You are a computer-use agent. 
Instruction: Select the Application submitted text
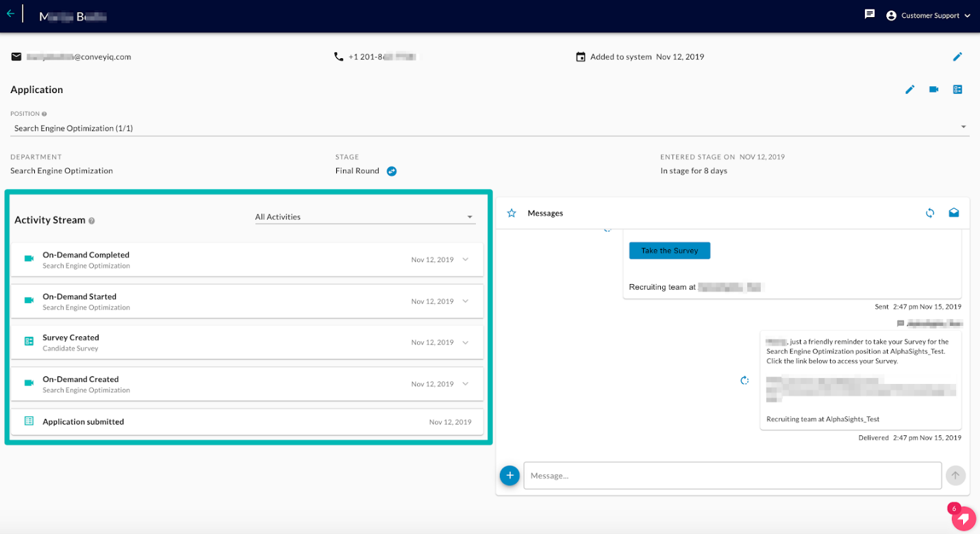[x=84, y=422]
